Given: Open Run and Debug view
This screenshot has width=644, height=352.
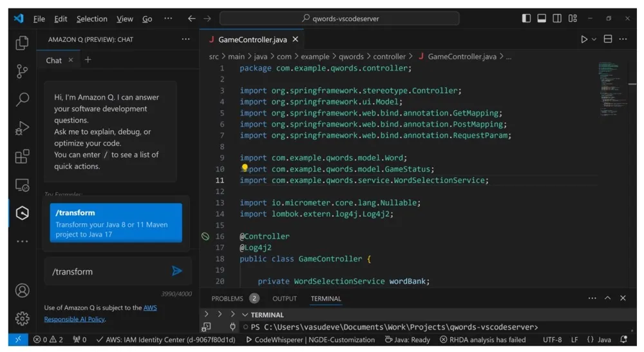Looking at the screenshot, I should tap(22, 128).
